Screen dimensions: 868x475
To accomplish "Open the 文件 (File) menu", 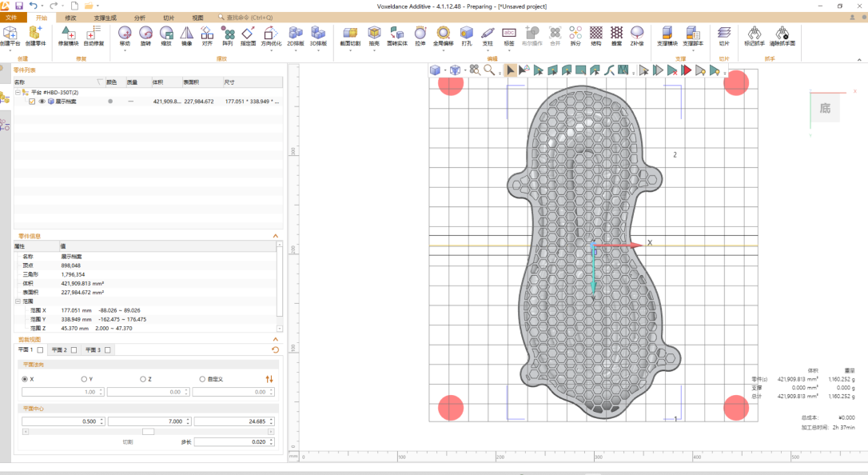I will click(11, 17).
